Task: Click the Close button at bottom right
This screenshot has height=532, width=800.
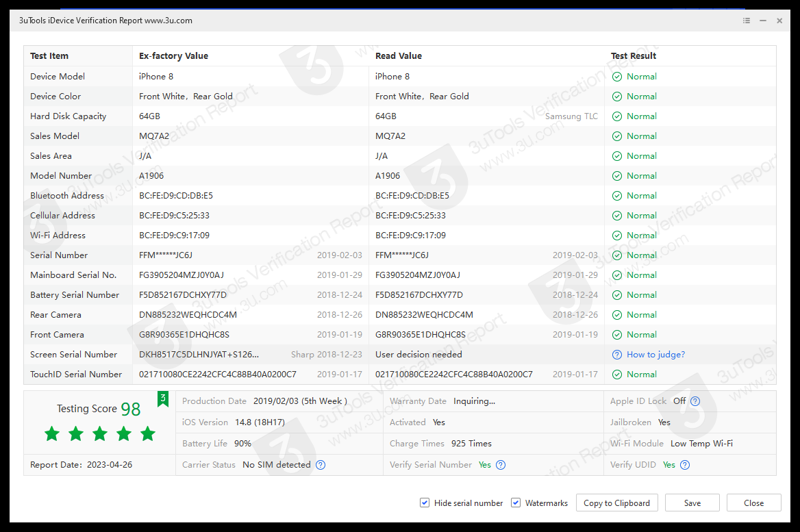Action: (753, 503)
